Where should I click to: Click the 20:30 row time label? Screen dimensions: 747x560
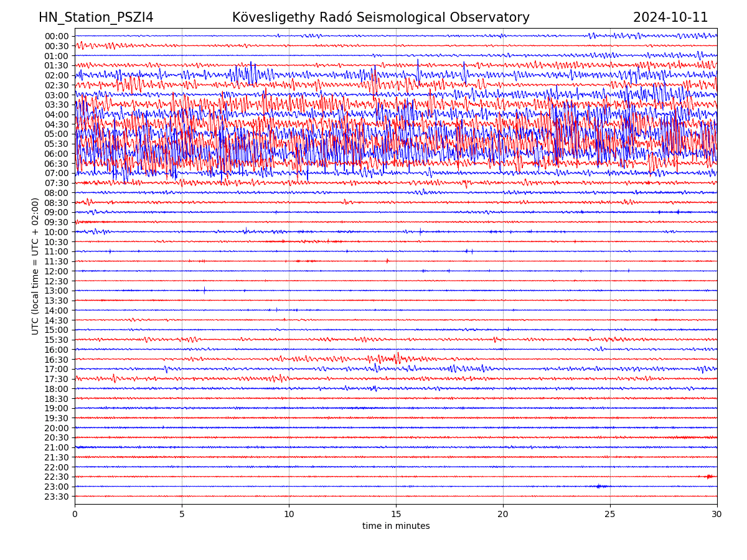56,438
